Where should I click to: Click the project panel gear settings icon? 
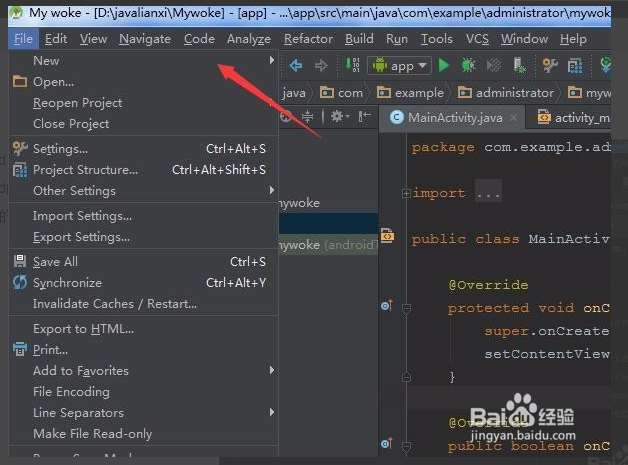pyautogui.click(x=340, y=117)
